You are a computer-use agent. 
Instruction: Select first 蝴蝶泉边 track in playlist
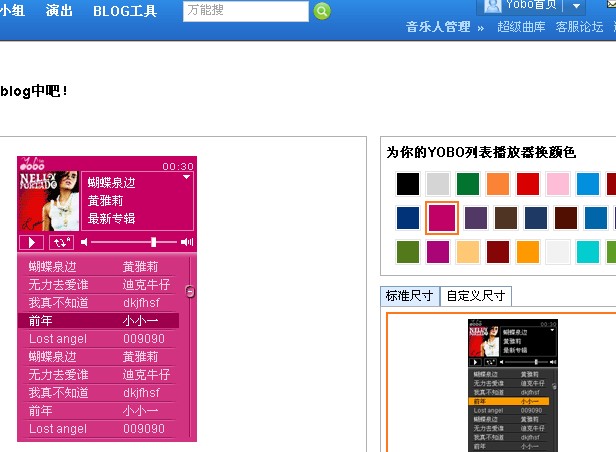click(100, 267)
